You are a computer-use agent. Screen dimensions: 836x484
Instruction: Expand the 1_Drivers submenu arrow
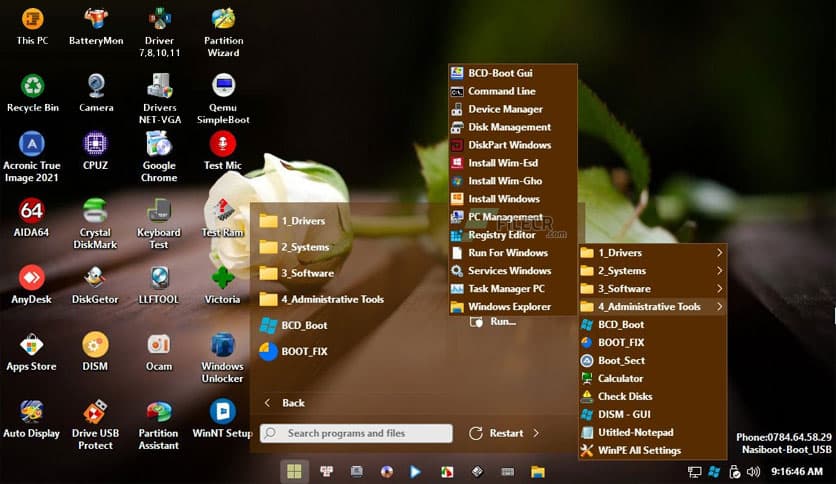pyautogui.click(x=719, y=253)
